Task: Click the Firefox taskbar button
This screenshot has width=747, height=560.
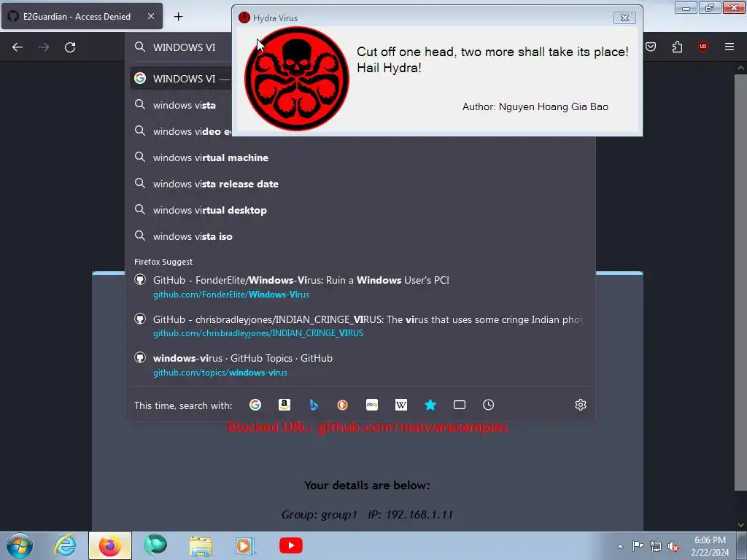Action: coord(110,545)
